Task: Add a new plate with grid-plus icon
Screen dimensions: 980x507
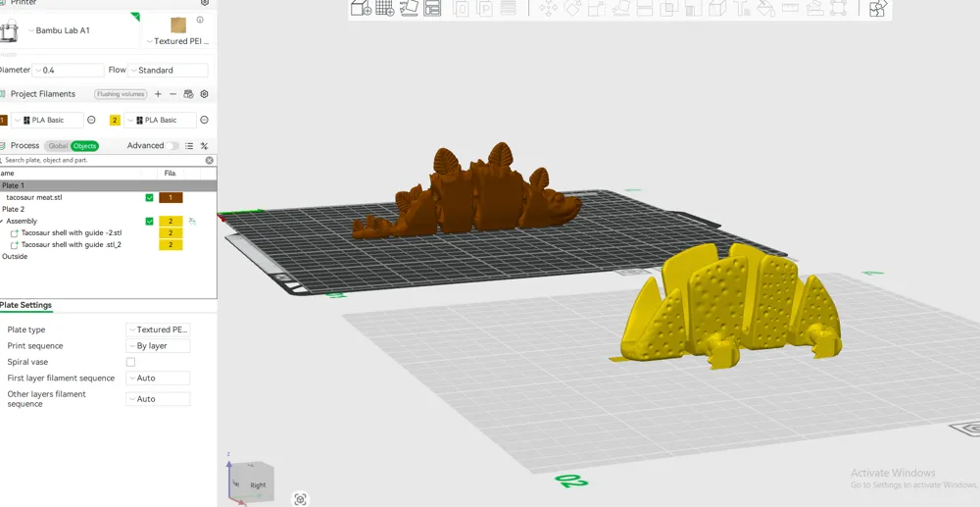Action: tap(384, 8)
